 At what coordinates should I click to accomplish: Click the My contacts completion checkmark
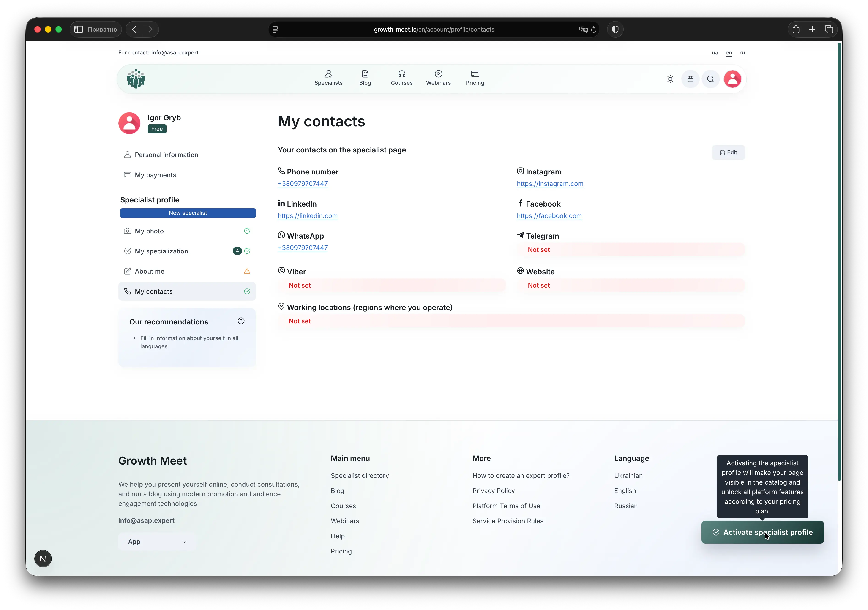(247, 291)
